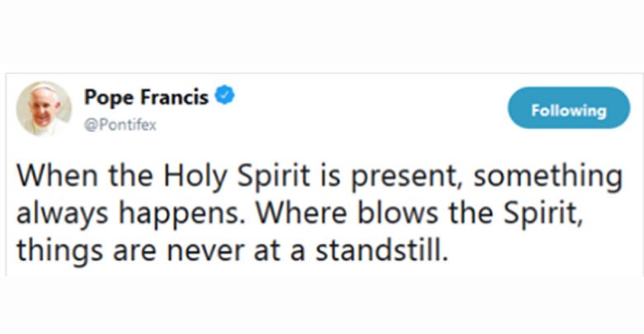The height and width of the screenshot is (334, 644).
Task: Click the 'Francis' surname in the header
Action: [174, 97]
